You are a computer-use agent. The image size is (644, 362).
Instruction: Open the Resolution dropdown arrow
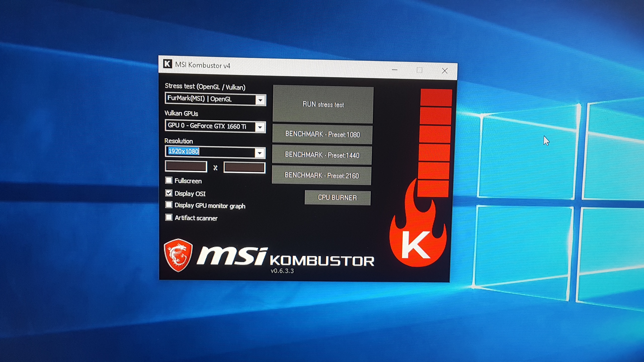click(259, 153)
